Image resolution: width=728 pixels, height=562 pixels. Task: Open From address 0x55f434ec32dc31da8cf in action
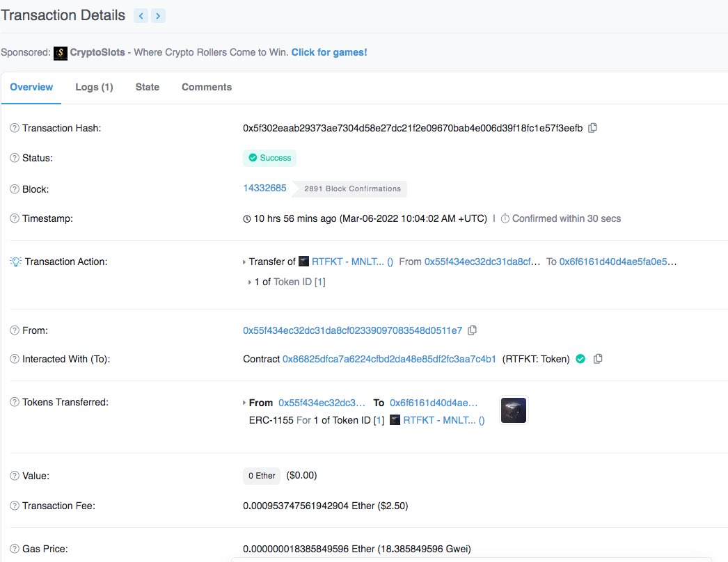click(482, 262)
